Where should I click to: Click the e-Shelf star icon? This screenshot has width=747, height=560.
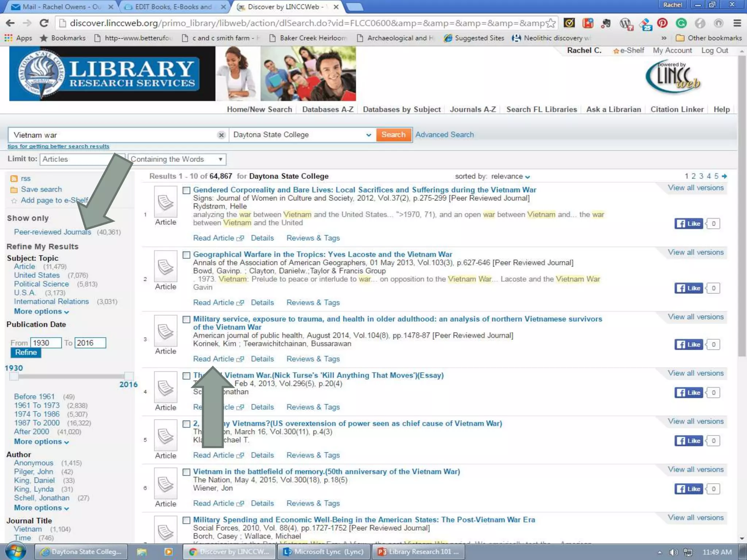[x=616, y=51]
